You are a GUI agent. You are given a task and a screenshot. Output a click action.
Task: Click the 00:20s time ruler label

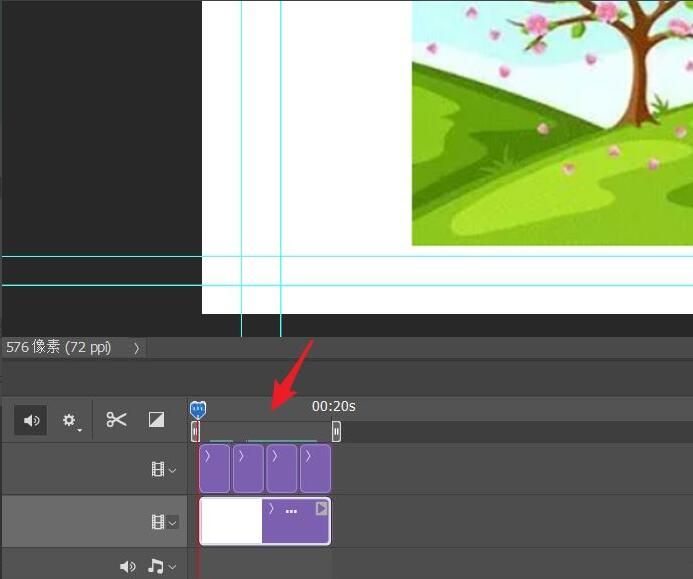(333, 406)
